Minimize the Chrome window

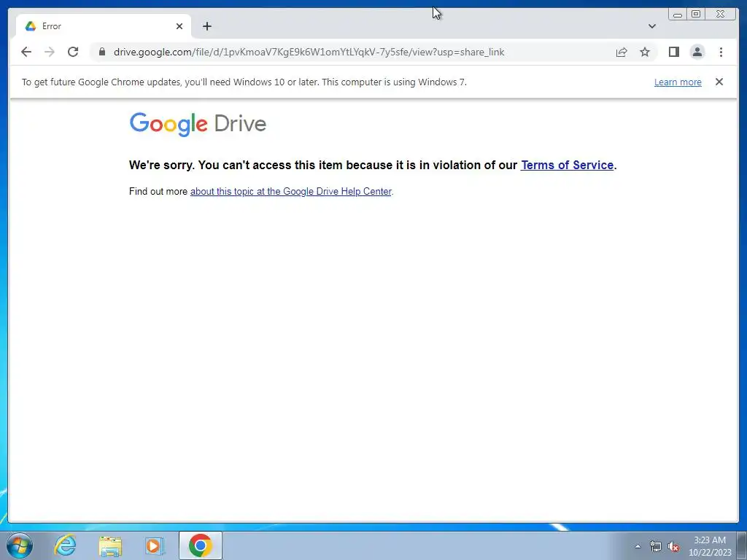coord(678,15)
